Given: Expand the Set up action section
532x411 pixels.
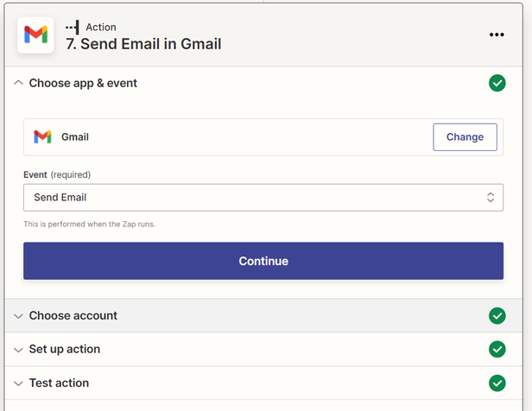Looking at the screenshot, I should click(18, 350).
